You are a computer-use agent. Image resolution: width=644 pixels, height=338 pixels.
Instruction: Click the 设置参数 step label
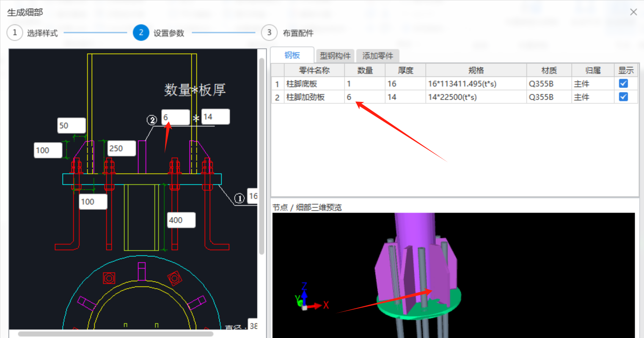tap(169, 33)
